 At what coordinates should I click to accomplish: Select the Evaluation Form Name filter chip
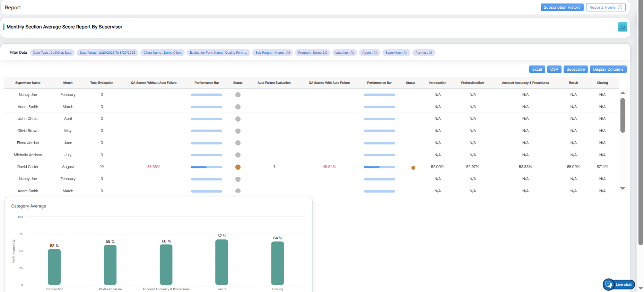point(218,53)
